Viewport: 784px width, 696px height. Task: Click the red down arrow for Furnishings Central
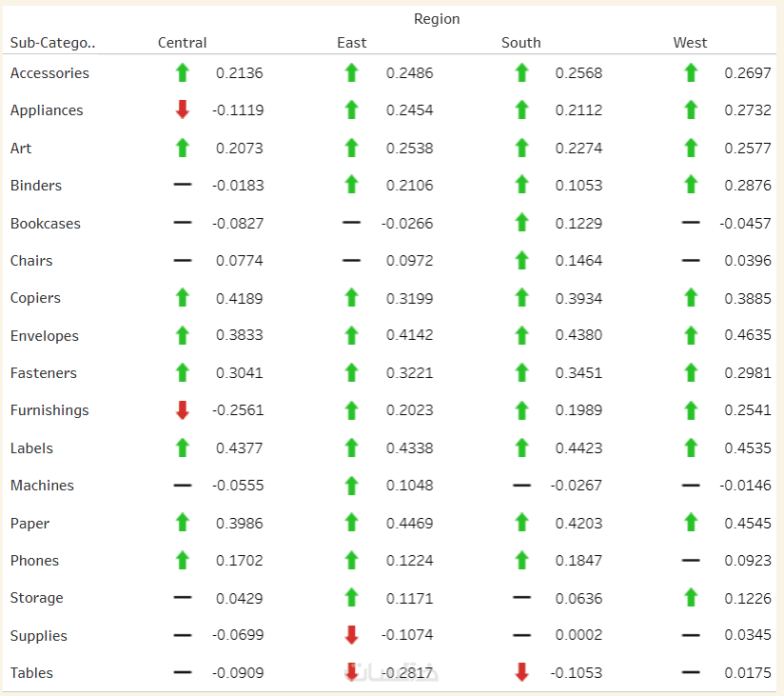point(183,410)
